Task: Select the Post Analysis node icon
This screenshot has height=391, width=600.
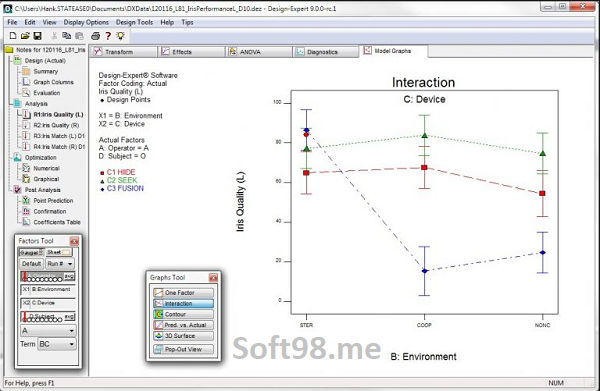Action: 18,189
